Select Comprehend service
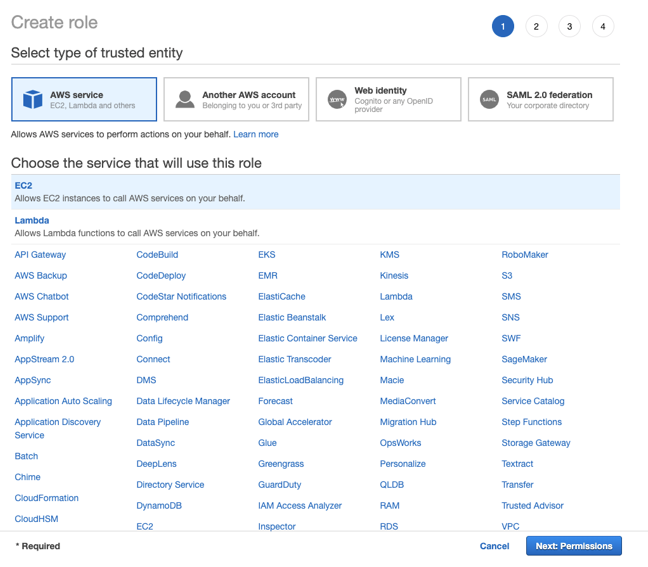The height and width of the screenshot is (567, 648). point(162,317)
